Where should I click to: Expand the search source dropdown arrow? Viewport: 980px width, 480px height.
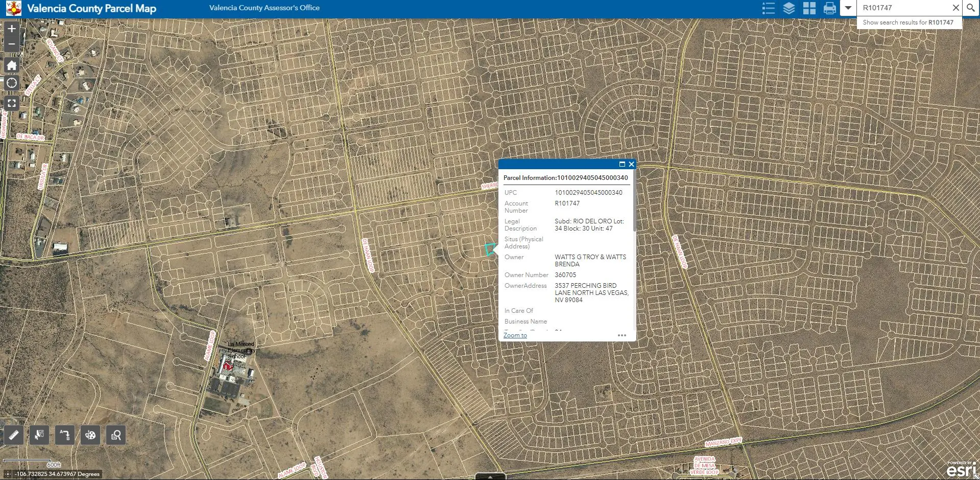tap(848, 8)
